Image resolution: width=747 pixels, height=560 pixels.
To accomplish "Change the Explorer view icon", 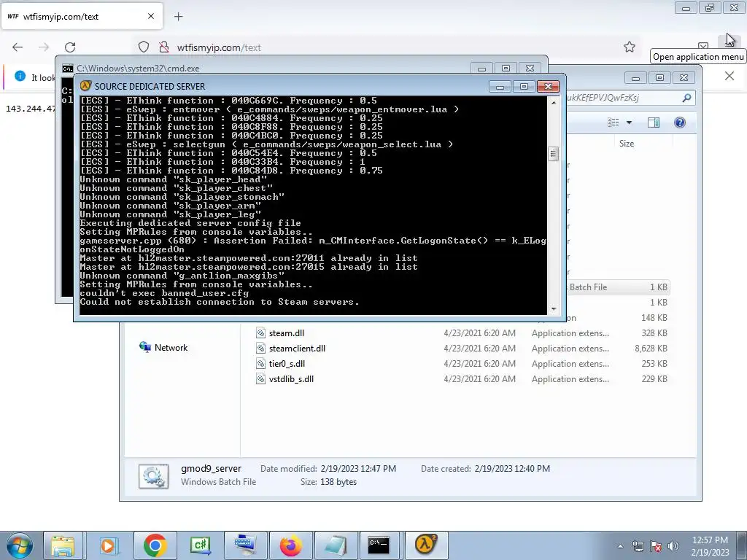I will click(x=614, y=122).
